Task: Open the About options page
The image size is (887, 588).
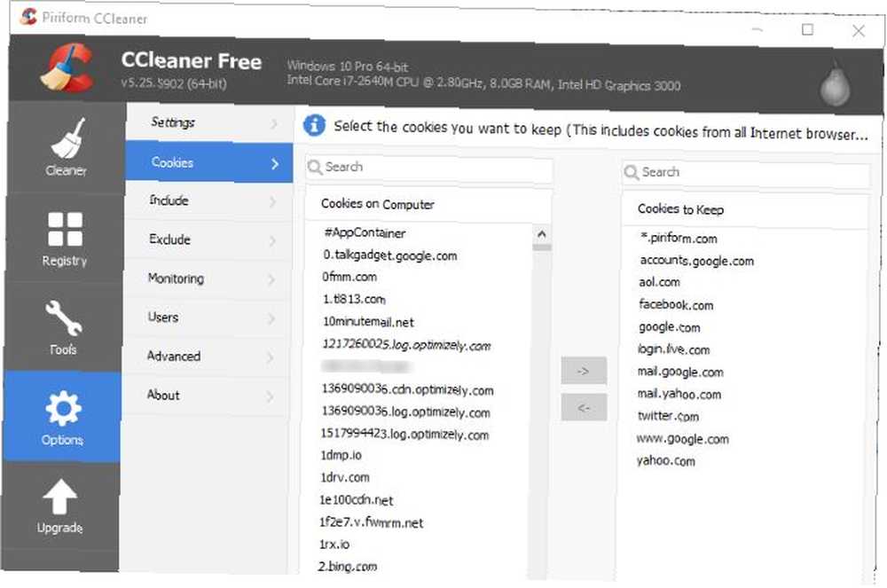Action: [206, 396]
